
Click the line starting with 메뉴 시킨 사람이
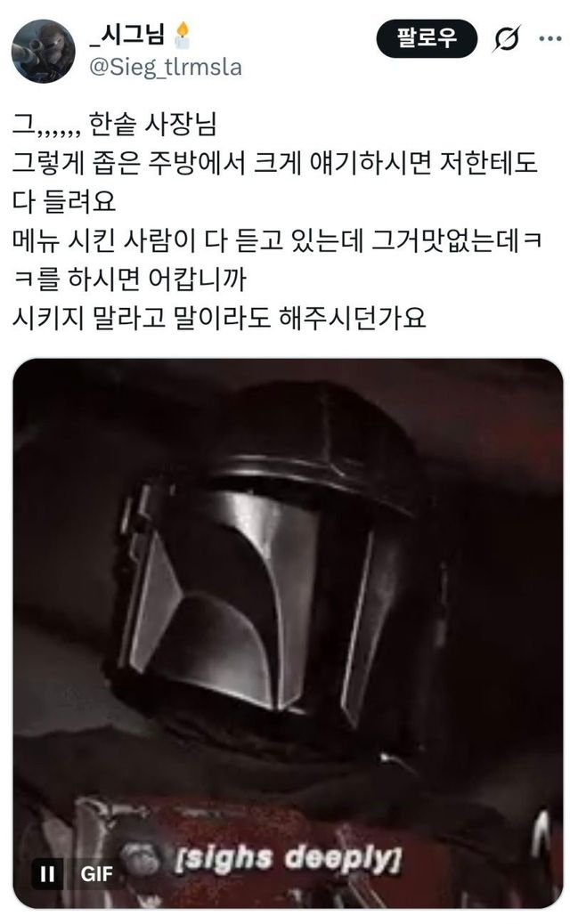coord(277,240)
